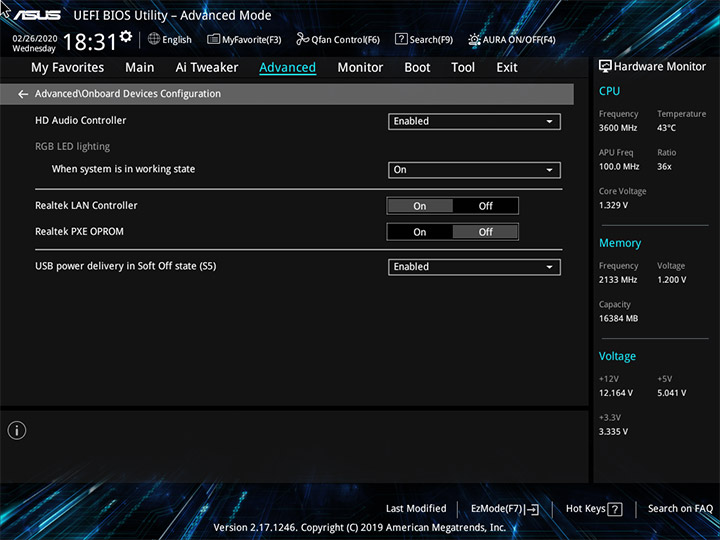Click the ASUS logo
This screenshot has height=540, width=720.
coord(37,15)
